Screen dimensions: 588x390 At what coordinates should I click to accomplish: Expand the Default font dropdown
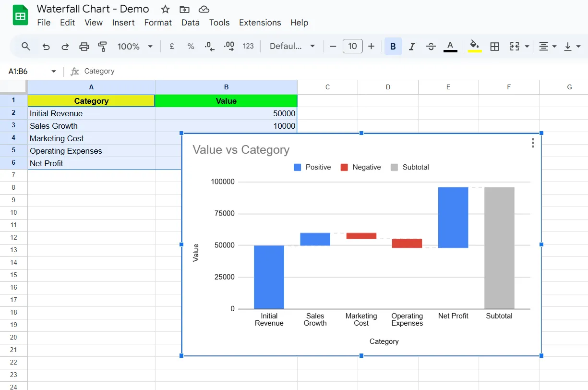pos(292,46)
